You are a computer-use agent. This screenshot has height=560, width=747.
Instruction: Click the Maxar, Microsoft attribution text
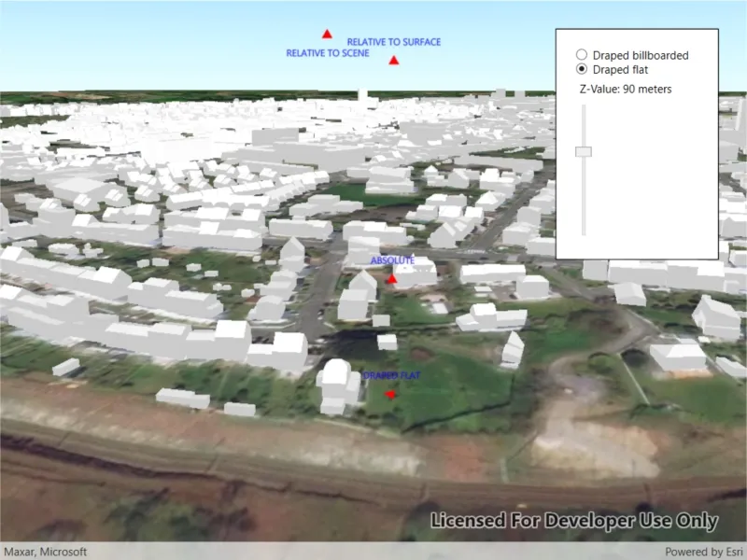[x=45, y=552]
